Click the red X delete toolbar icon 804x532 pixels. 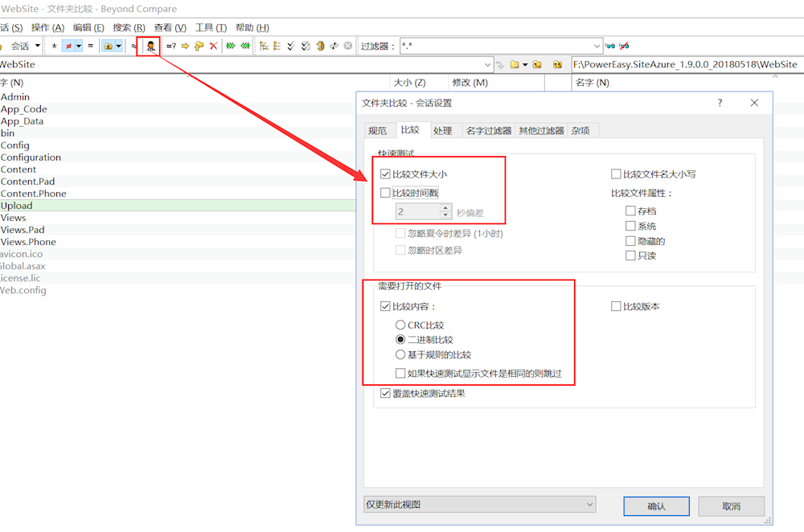coord(213,47)
